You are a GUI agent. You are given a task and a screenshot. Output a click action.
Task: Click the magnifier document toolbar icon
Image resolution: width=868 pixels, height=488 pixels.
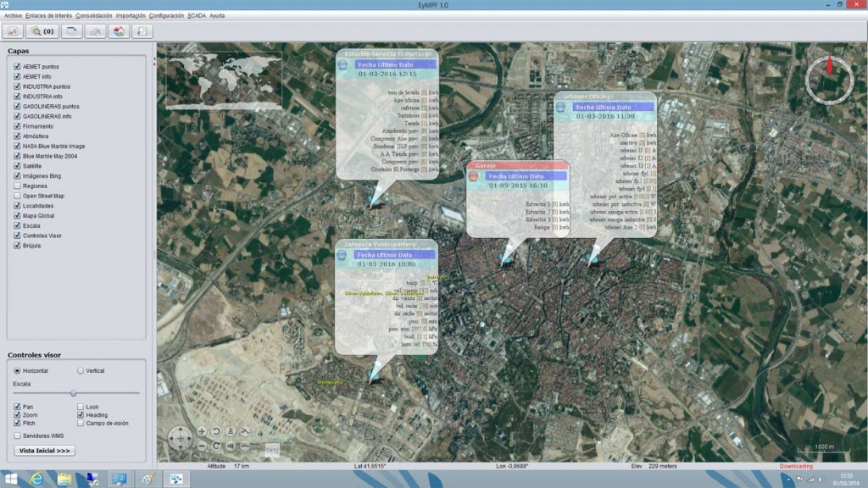(x=142, y=31)
